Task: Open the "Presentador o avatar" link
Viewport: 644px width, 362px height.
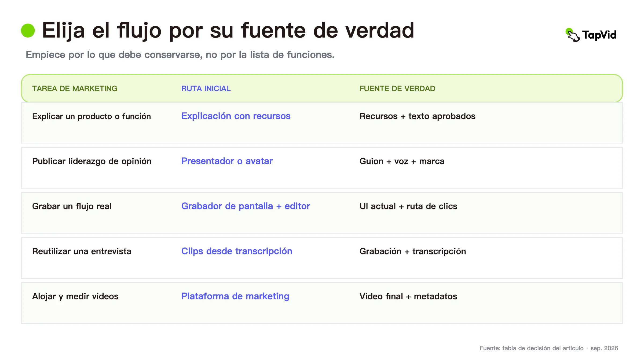Action: tap(227, 161)
